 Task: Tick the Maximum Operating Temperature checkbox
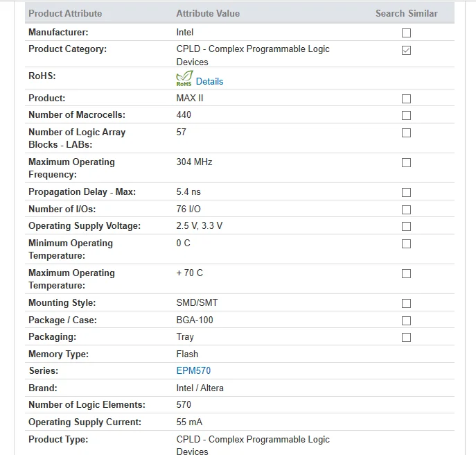406,273
